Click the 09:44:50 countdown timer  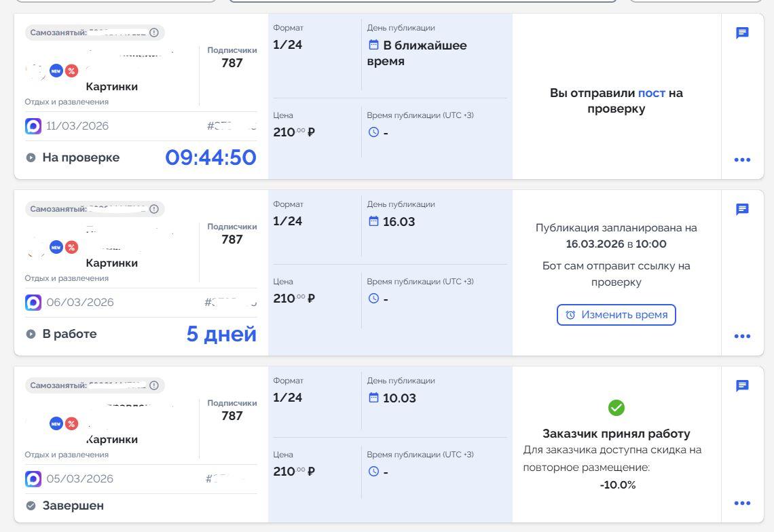(210, 157)
